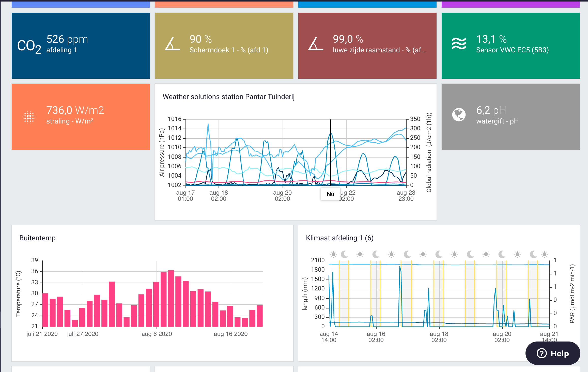Screen dimensions: 588x372
Task: Click the tallest bar in Buitentemp chart
Action: 171,299
